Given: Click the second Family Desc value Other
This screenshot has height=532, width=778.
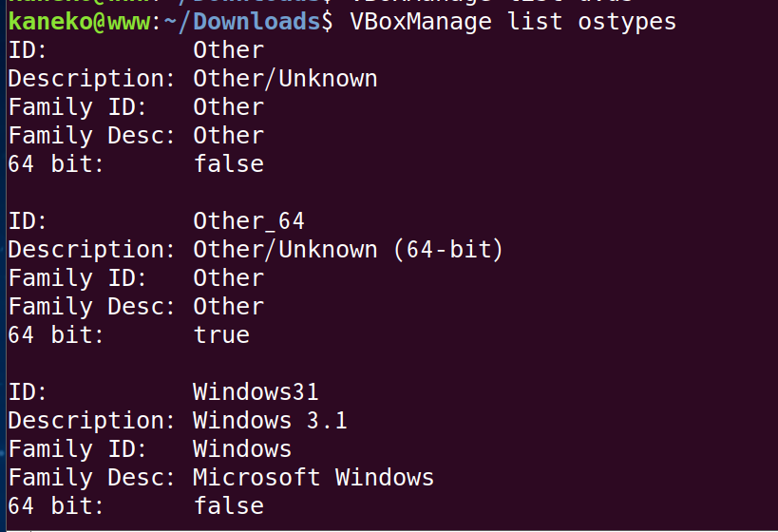Looking at the screenshot, I should tap(229, 307).
